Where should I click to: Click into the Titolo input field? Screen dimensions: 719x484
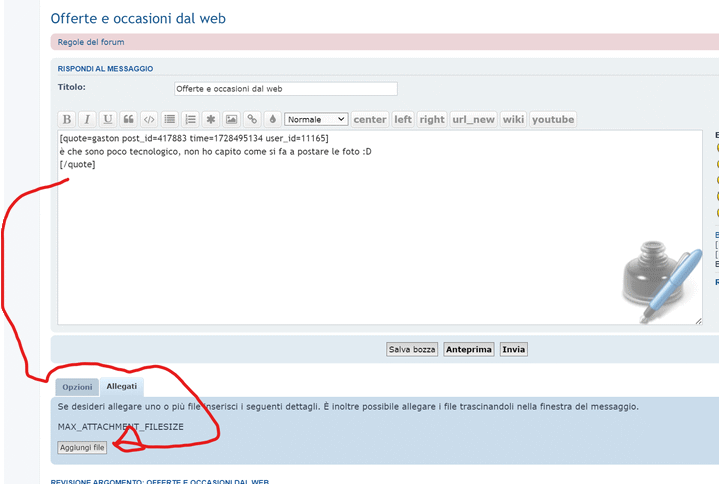(285, 88)
